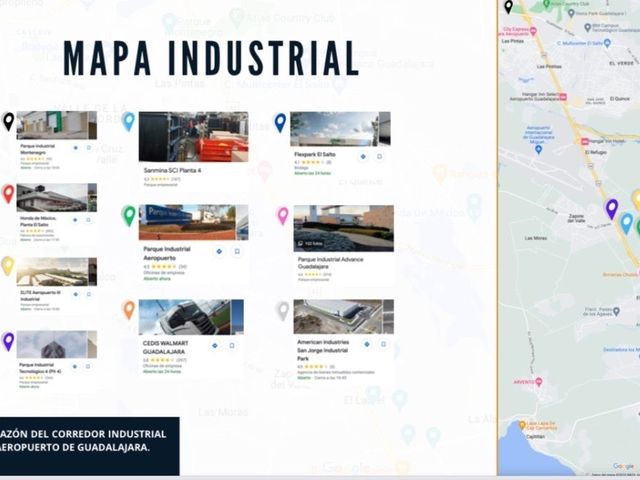Click the directions icon on CEDIS WALMART GUADALAJARA card
640x480 pixels.
(x=215, y=346)
